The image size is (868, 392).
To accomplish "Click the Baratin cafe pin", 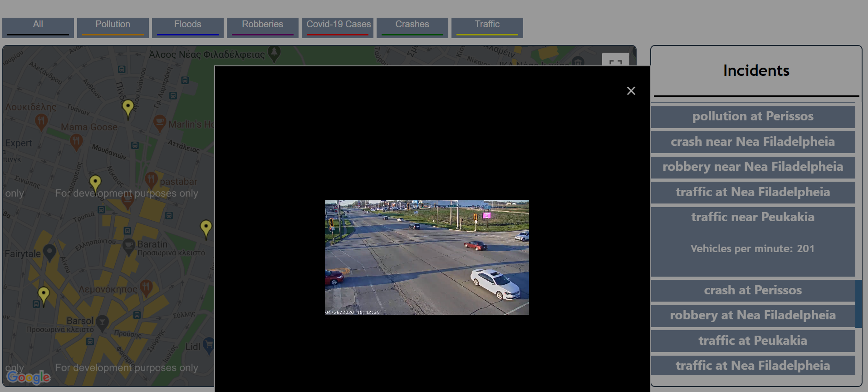I will 129,247.
